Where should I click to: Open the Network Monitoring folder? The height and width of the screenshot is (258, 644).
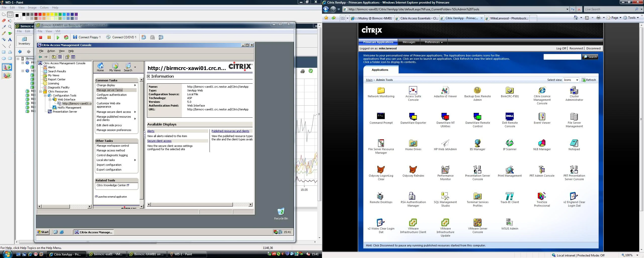pos(381,92)
